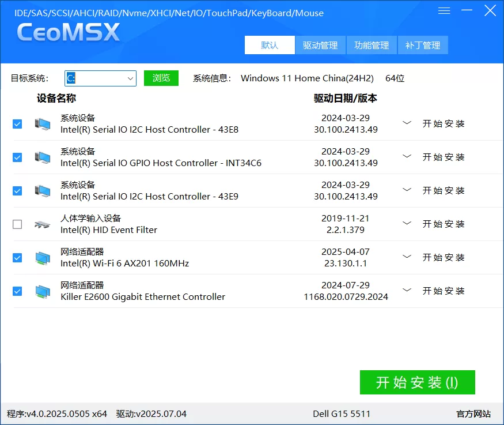Viewport: 504px width, 425px height.
Task: Click 开始安装 next to HID Event Filter
Action: click(x=444, y=224)
